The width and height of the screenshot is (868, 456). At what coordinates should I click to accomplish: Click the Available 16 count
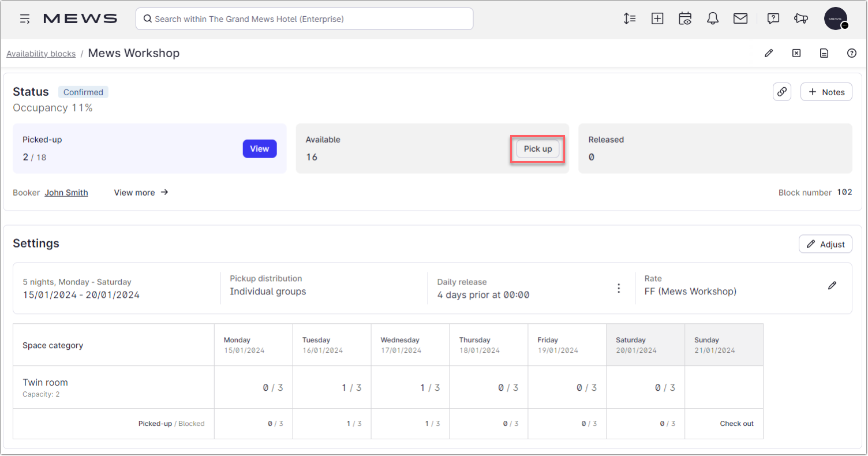click(312, 157)
